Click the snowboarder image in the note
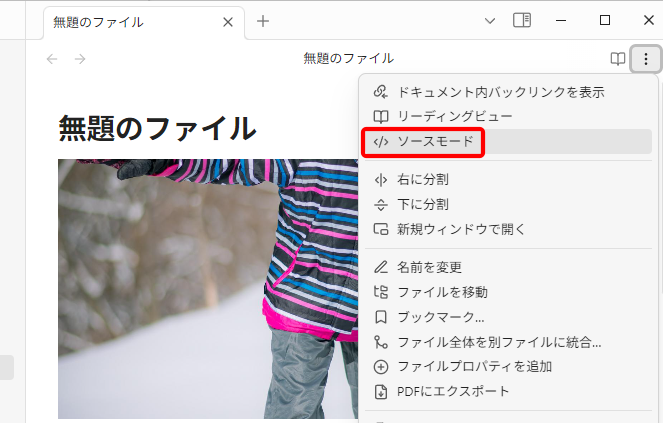Screen dimensions: 663x423 (x=208, y=288)
